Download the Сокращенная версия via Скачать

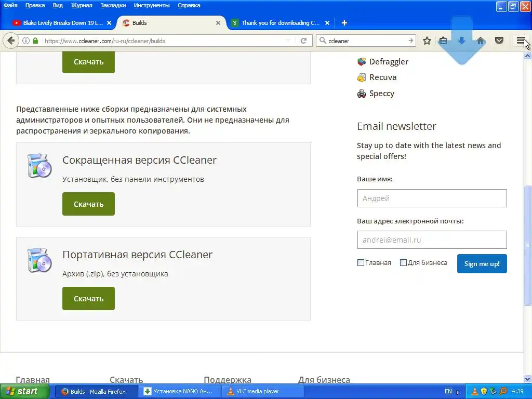pyautogui.click(x=88, y=204)
